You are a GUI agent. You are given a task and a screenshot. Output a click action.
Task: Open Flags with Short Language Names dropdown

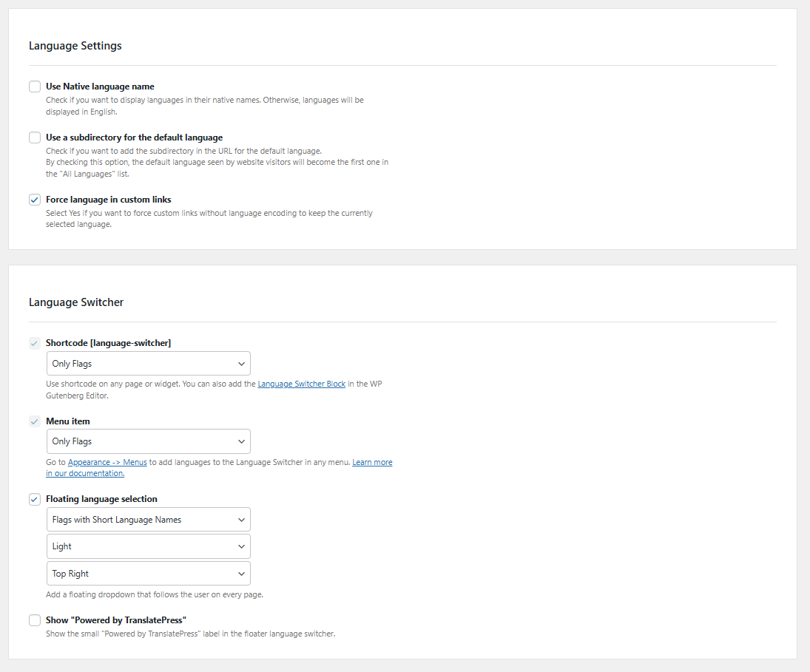pyautogui.click(x=148, y=519)
